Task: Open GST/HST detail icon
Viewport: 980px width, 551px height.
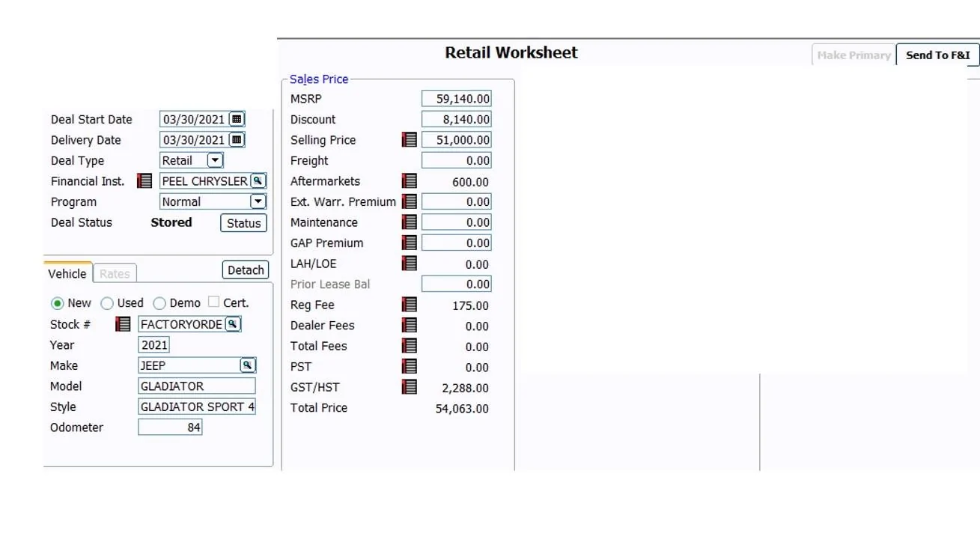Action: pos(410,387)
